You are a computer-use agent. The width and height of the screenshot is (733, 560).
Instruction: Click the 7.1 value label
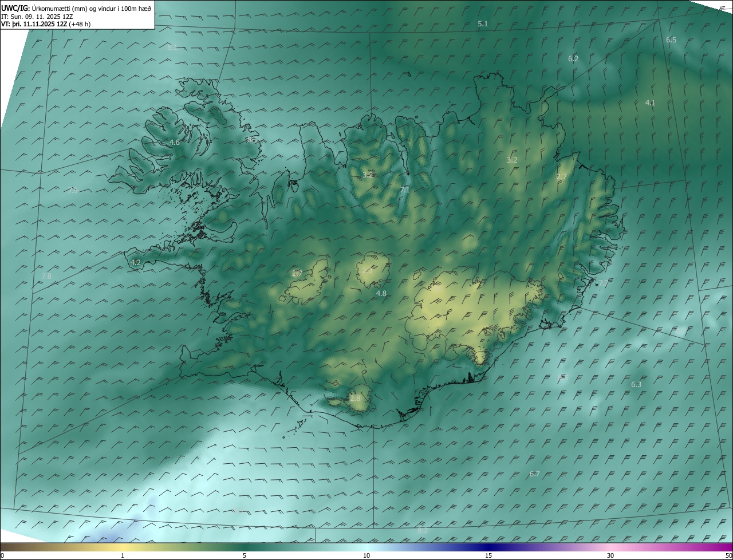tap(405, 190)
